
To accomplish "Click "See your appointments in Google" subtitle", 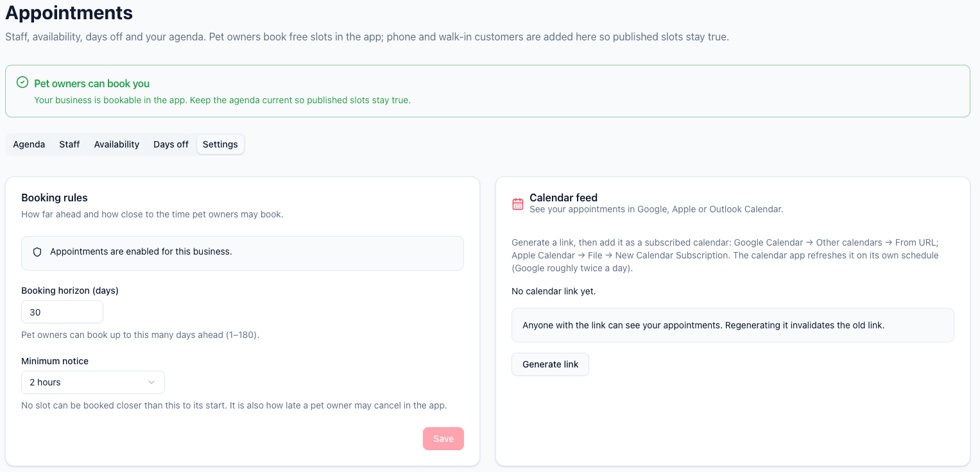I will coord(657,209).
